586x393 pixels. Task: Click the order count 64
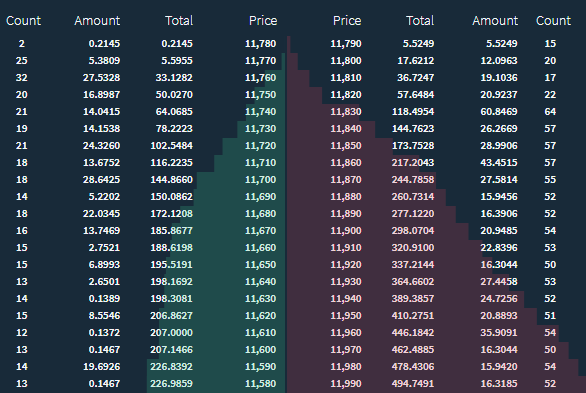click(550, 112)
